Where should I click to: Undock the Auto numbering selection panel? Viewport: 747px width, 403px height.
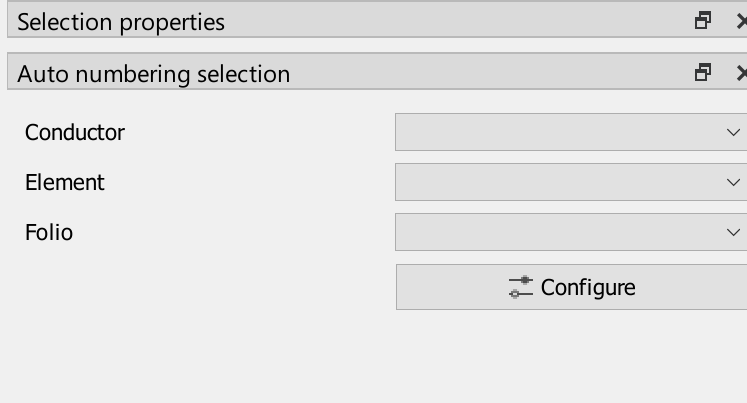coord(703,72)
